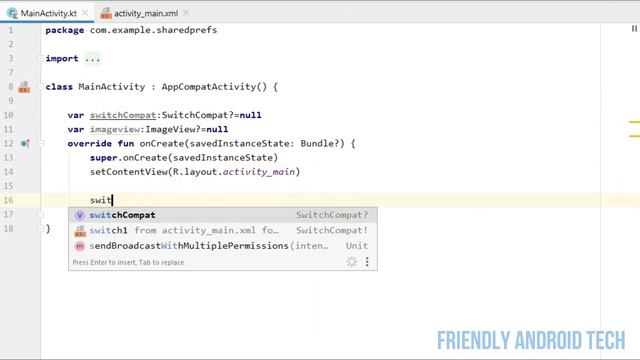
Task: Close the MainActivity.kt tab
Action: pyautogui.click(x=85, y=13)
